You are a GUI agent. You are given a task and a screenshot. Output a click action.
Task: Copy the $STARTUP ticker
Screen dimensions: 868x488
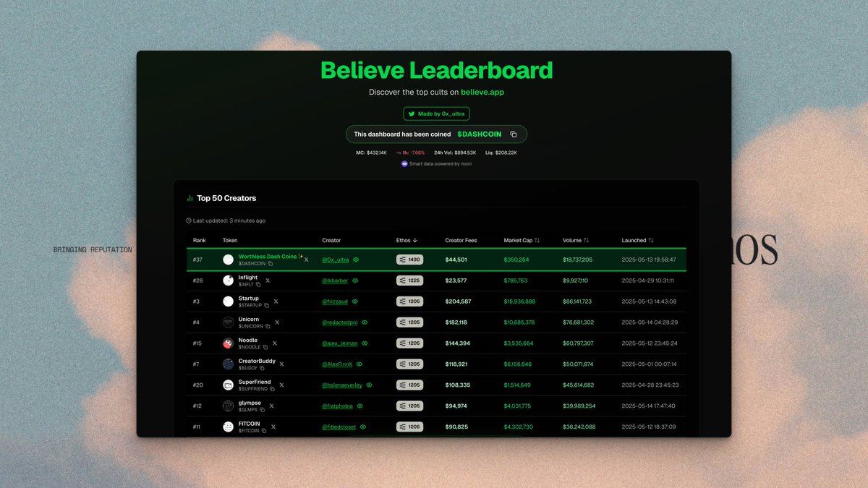[x=266, y=305]
